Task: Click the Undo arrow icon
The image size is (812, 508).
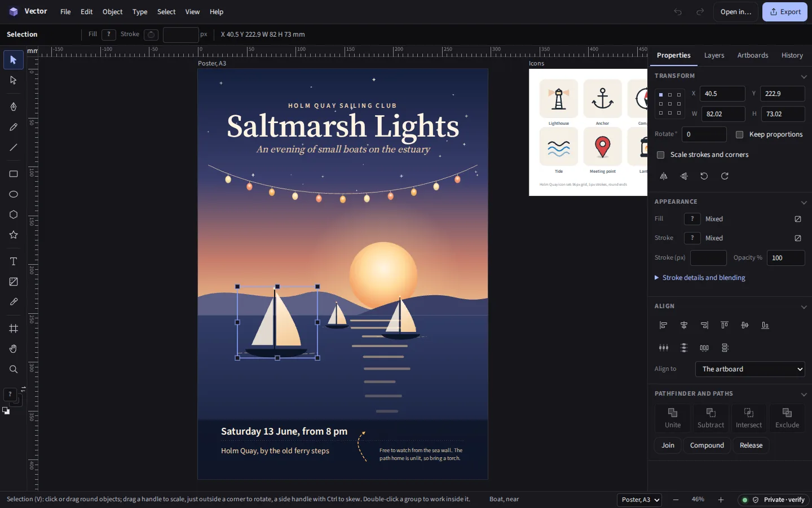Action: [x=678, y=12]
